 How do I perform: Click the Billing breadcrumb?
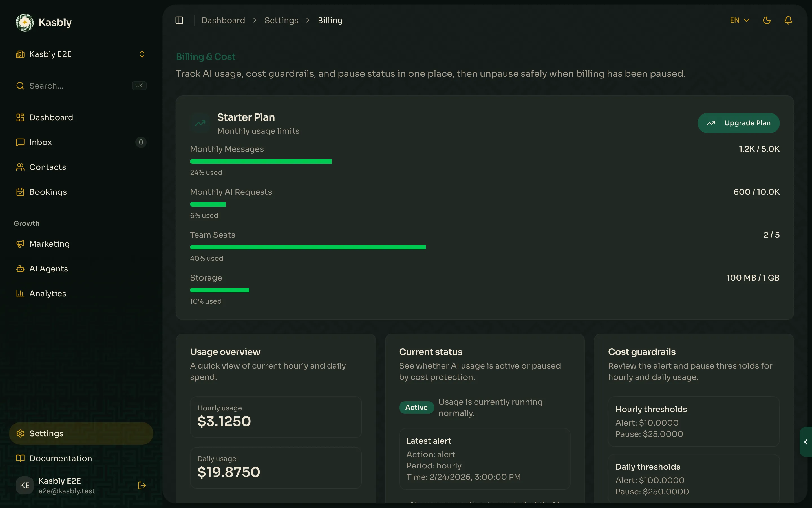(x=330, y=20)
